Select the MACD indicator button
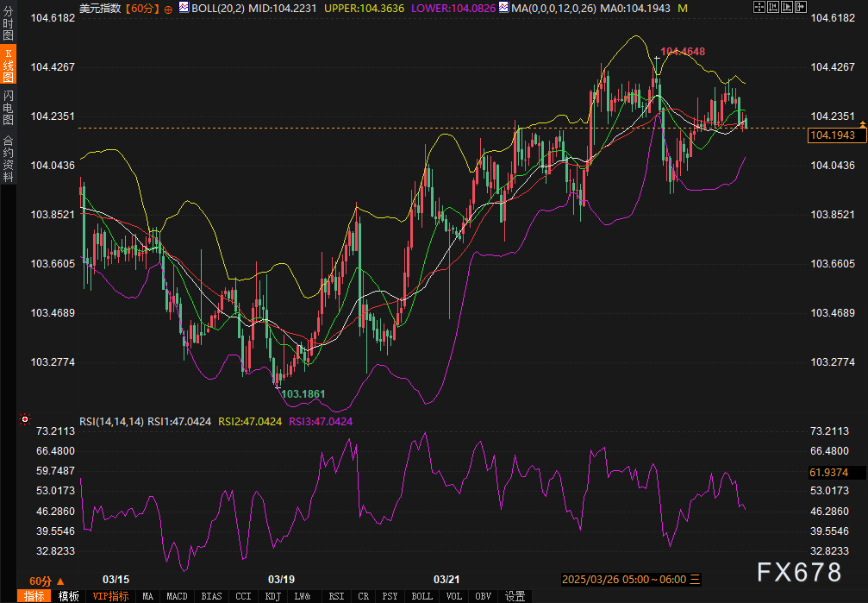 pyautogui.click(x=178, y=596)
